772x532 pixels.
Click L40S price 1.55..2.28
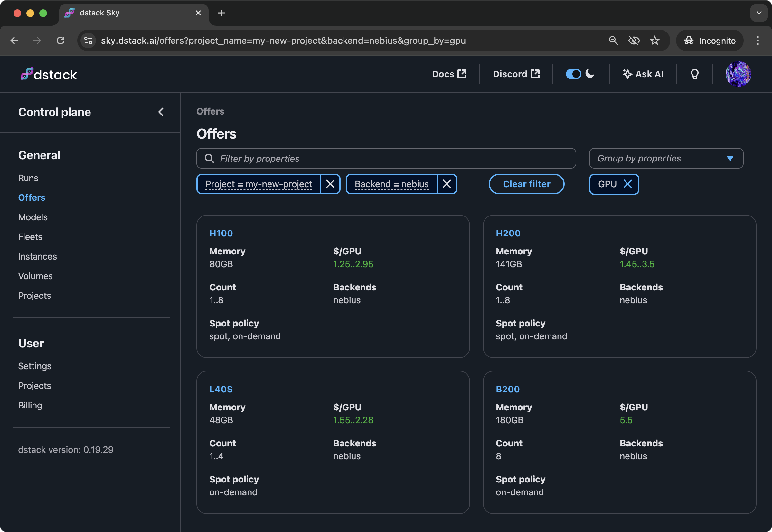tap(353, 420)
